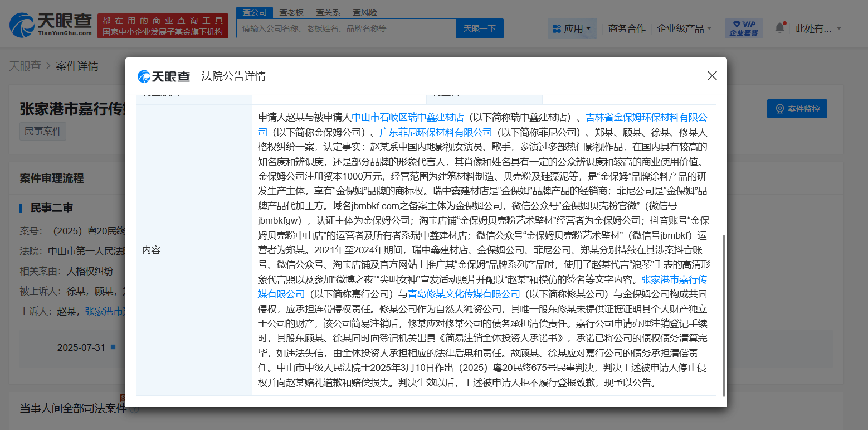Switch to the 查老板 tab
The image size is (868, 430).
(x=291, y=12)
